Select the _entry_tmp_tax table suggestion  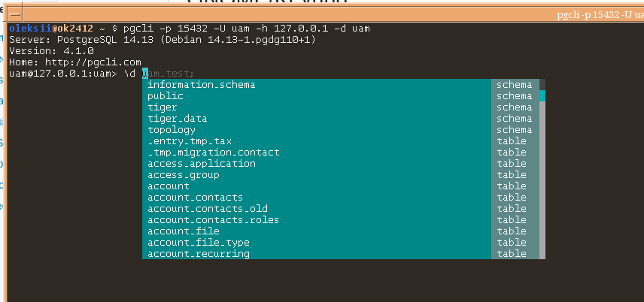click(190, 141)
